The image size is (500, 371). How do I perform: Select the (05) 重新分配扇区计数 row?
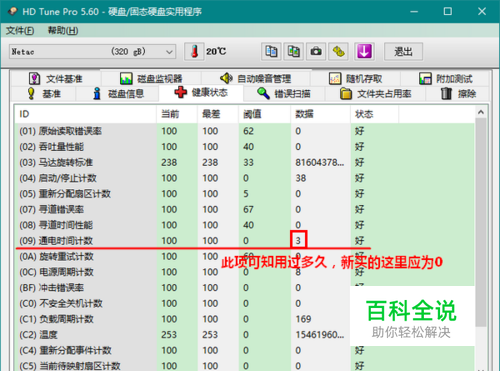click(245, 194)
